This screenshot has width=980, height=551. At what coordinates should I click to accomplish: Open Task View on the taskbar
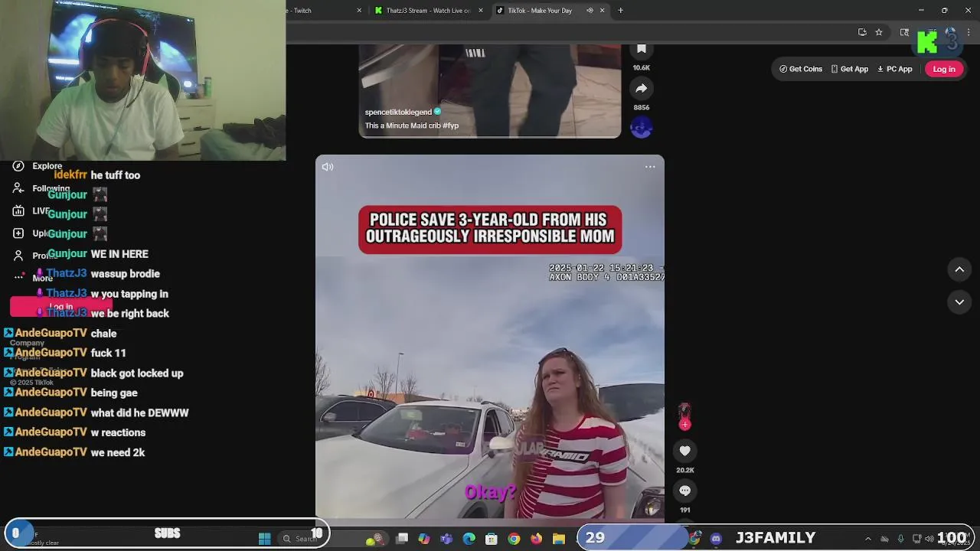tap(402, 539)
